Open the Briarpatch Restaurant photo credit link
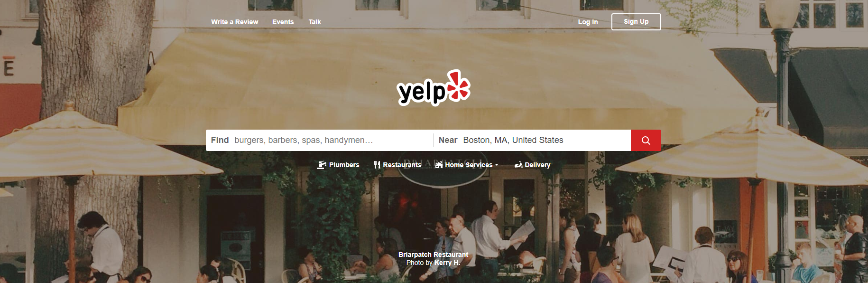 [x=433, y=255]
